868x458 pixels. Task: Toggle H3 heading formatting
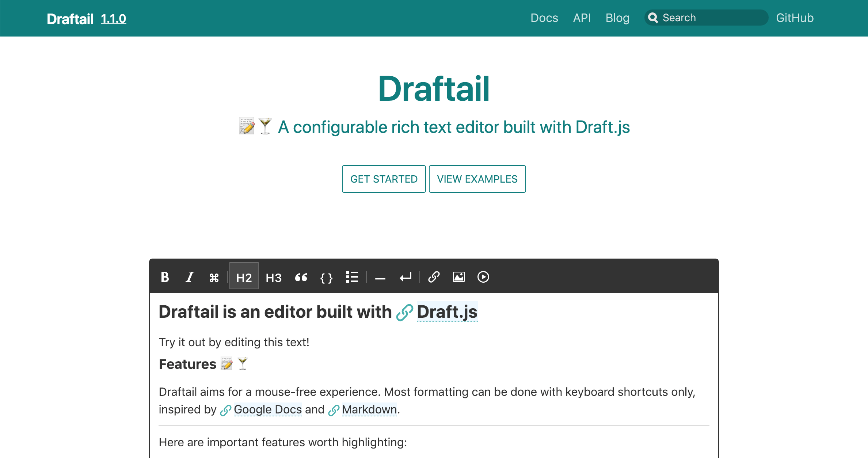coord(273,277)
